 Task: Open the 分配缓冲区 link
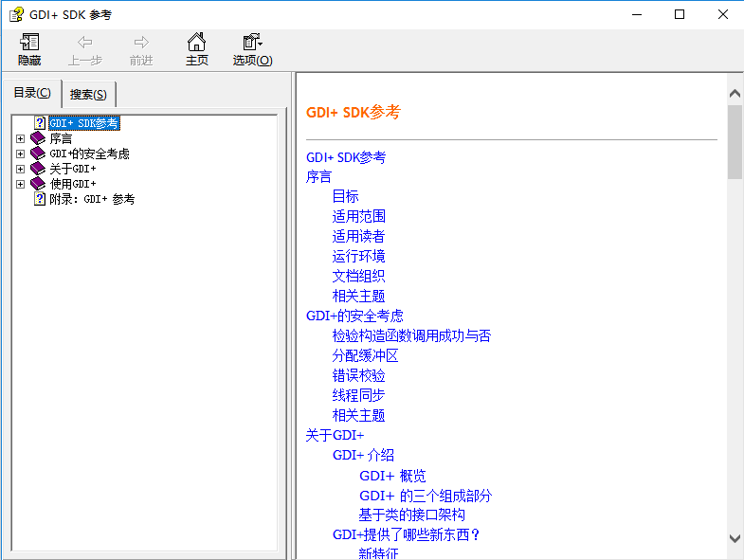pyautogui.click(x=365, y=356)
